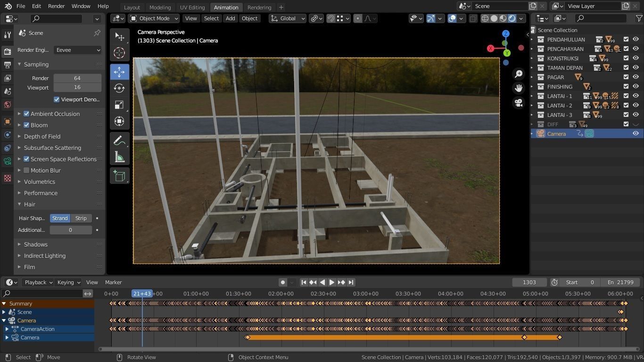The image size is (644, 362).
Task: Toggle the Viewport Denoising checkbox
Action: (x=57, y=99)
